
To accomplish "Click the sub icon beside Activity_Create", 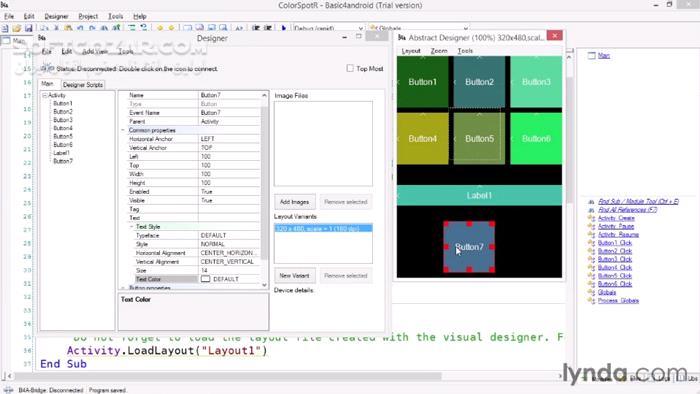I will (x=591, y=218).
